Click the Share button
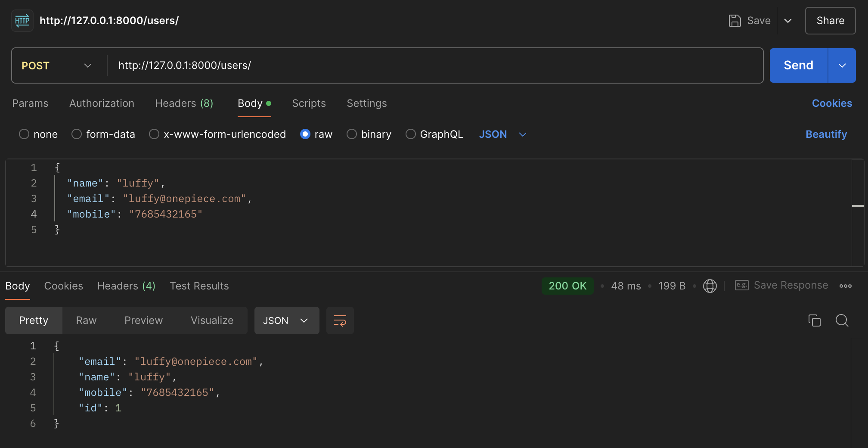The width and height of the screenshot is (868, 448). pyautogui.click(x=830, y=21)
